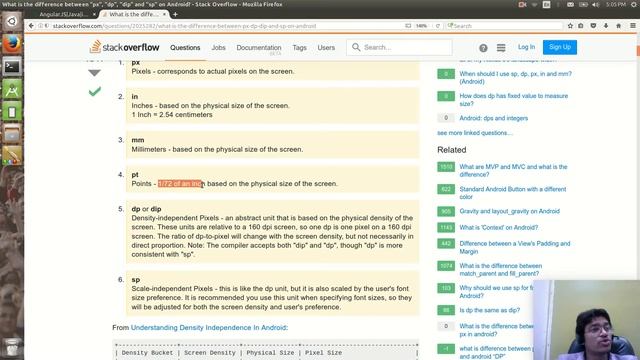The height and width of the screenshot is (360, 640).
Task: Click the 'mm' unit heading
Action: click(138, 140)
